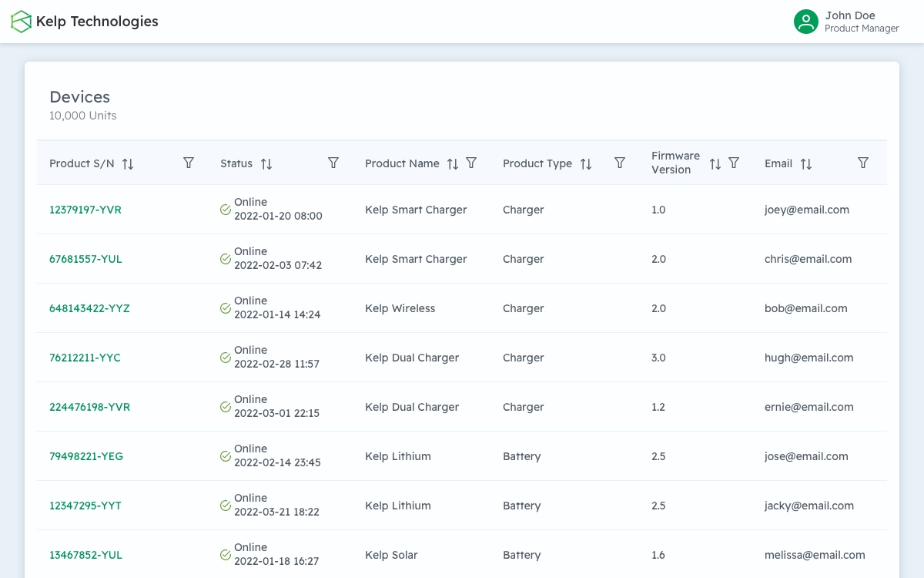Image resolution: width=924 pixels, height=578 pixels.
Task: Click Battery type for jose@email.com row
Action: [x=522, y=456]
